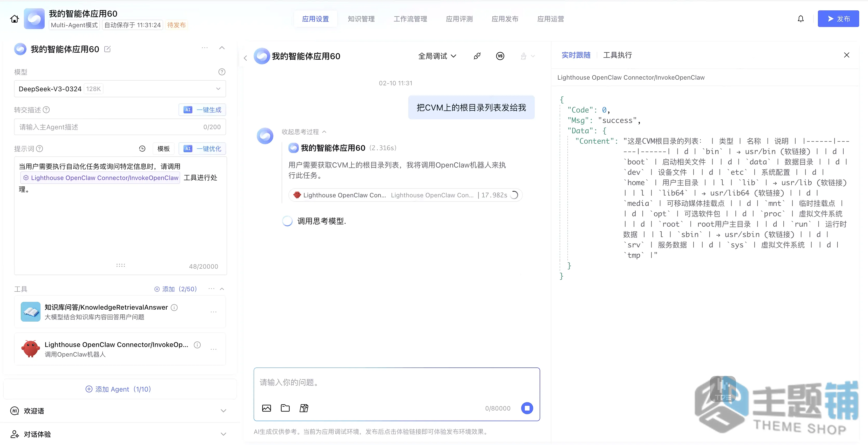This screenshot has height=445, width=868.
Task: Click the prompt editor resize handle dots
Action: [x=121, y=265]
